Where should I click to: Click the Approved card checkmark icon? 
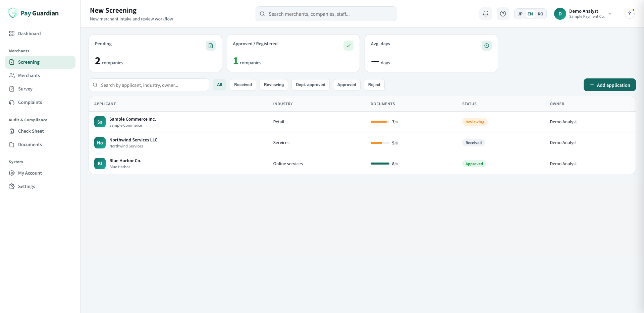[x=348, y=46]
